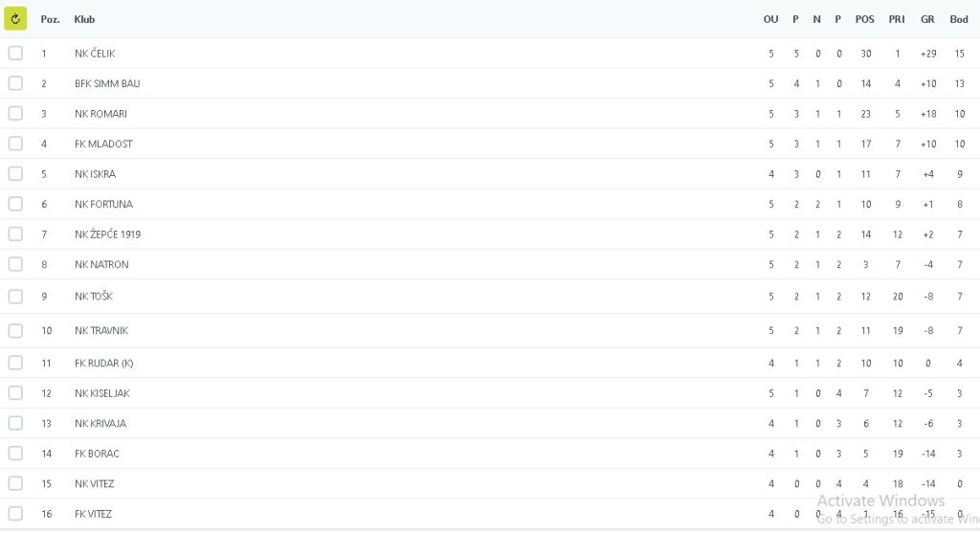Select the NK ROMARI row checkbox

pos(15,114)
